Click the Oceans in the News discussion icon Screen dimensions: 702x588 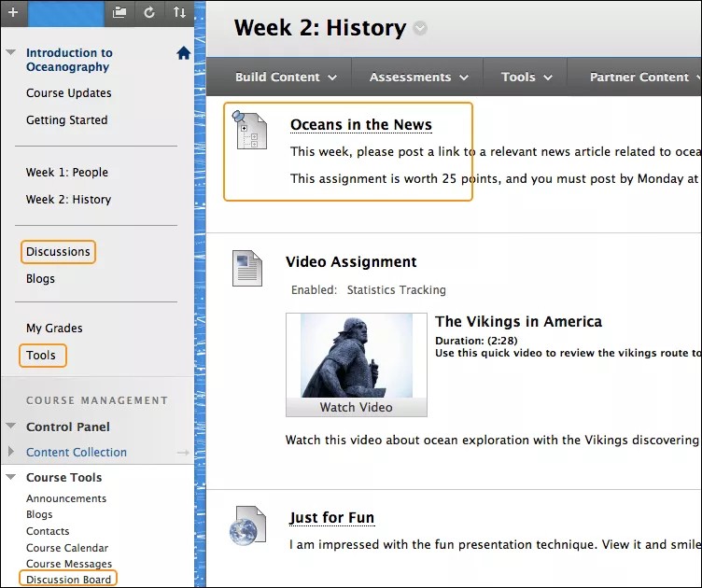click(x=248, y=130)
